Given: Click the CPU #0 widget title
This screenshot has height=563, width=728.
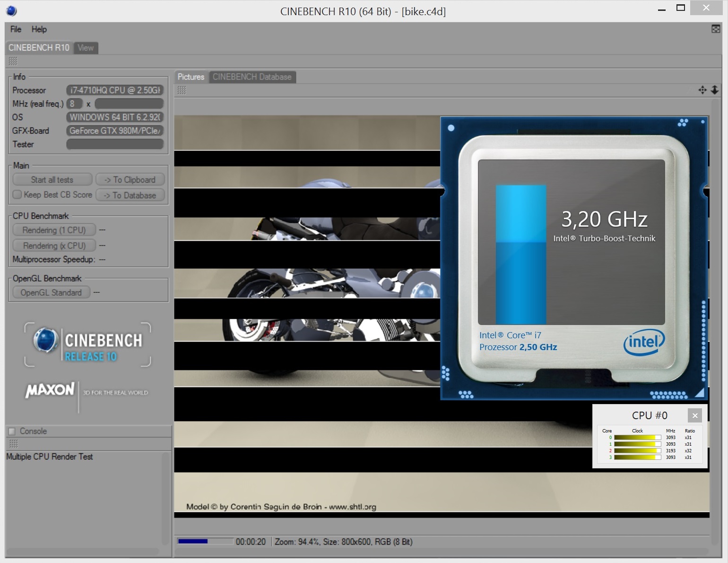Looking at the screenshot, I should 650,415.
